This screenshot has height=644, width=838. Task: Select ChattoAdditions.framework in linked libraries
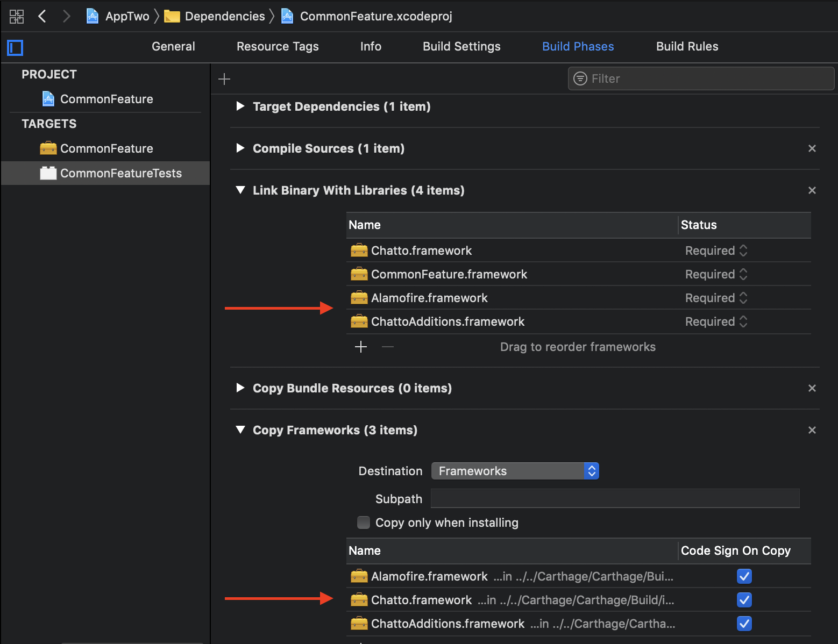pyautogui.click(x=579, y=321)
